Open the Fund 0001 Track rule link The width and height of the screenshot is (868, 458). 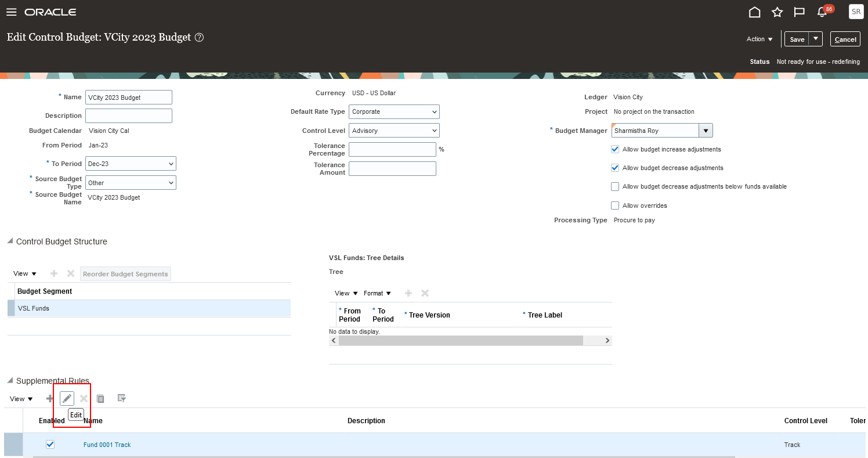pos(107,445)
